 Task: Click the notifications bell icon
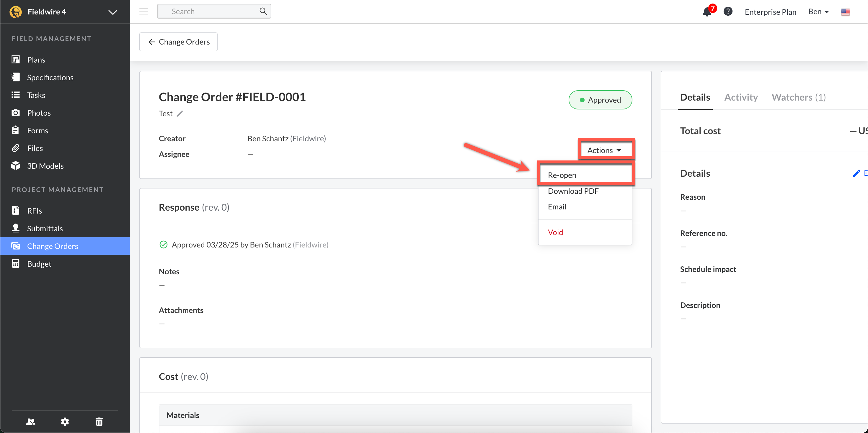coord(707,12)
